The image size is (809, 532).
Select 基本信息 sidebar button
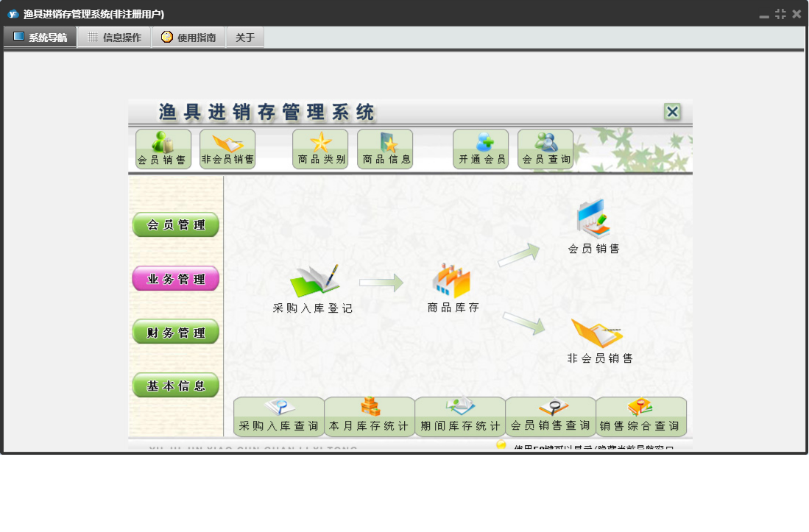click(175, 386)
